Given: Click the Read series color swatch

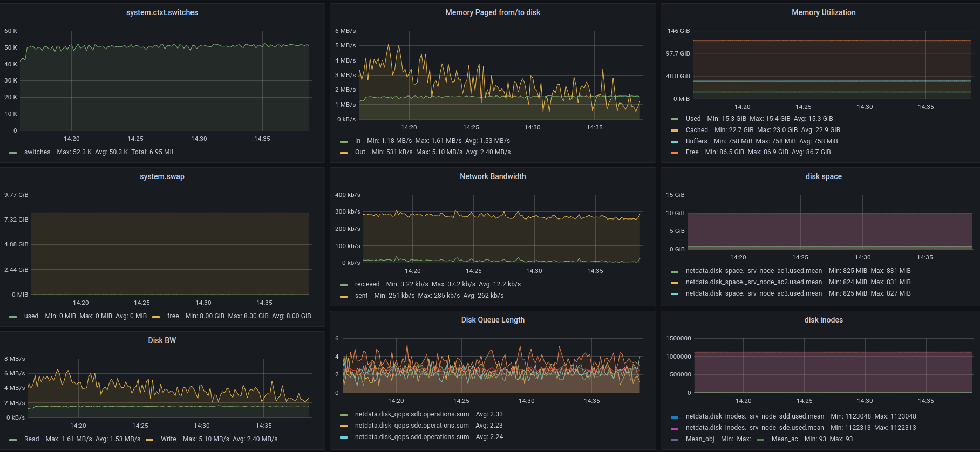Looking at the screenshot, I should pyautogui.click(x=13, y=440).
